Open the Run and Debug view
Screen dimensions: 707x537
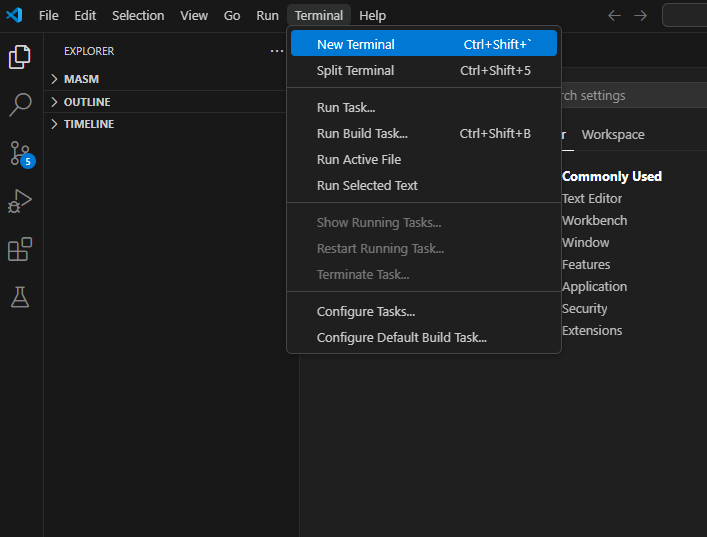click(20, 201)
